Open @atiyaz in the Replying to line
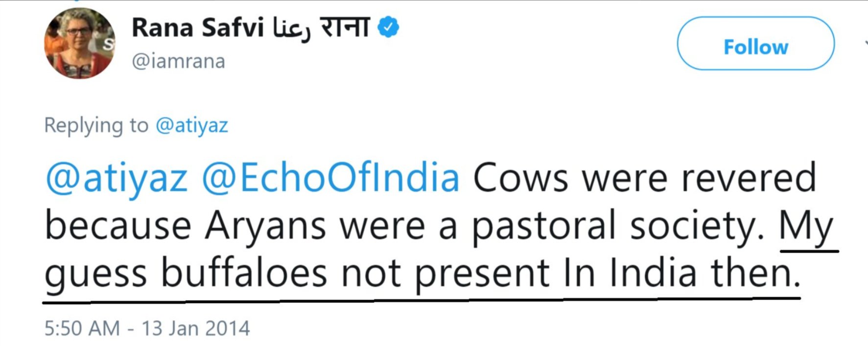Image resolution: width=868 pixels, height=346 pixels. (x=191, y=125)
